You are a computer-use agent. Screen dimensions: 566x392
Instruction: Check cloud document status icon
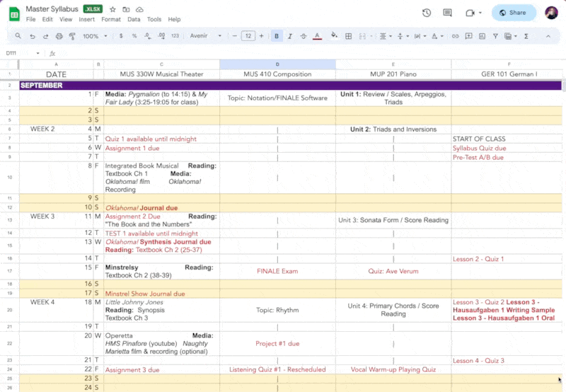point(139,9)
